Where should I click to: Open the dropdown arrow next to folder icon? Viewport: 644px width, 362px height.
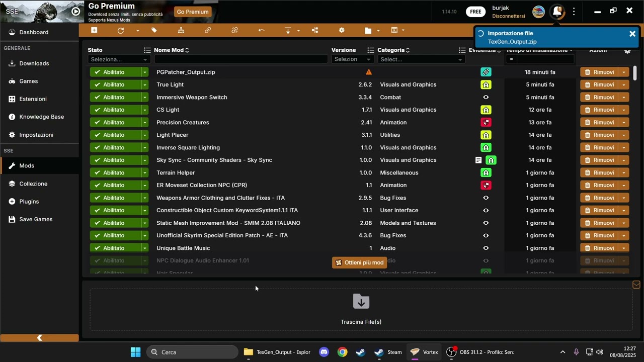(x=378, y=31)
